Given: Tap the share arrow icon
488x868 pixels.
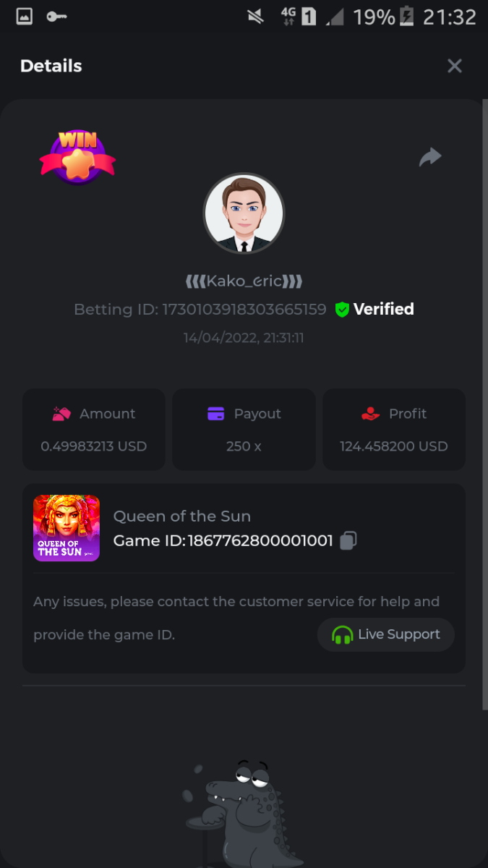Looking at the screenshot, I should [430, 157].
